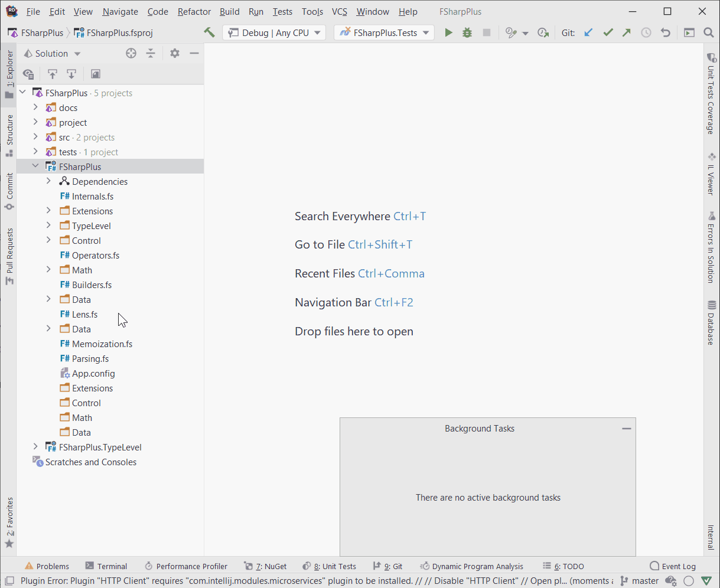Click the tool windows quick access icon in status bar
720x588 pixels.
(9, 581)
